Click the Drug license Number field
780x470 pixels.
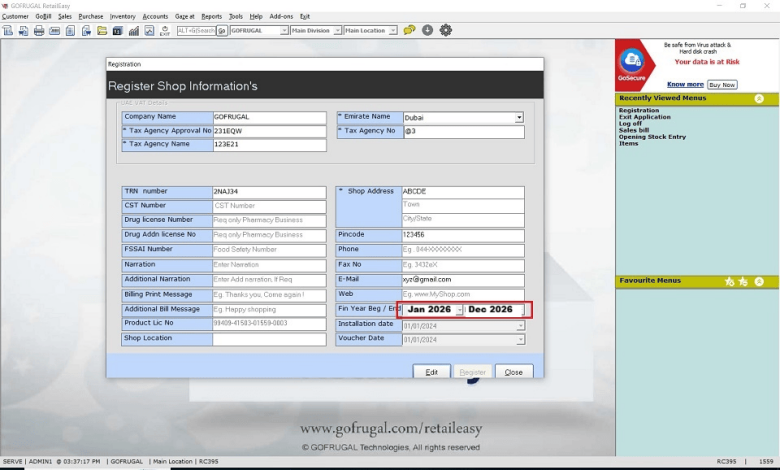[x=269, y=220]
